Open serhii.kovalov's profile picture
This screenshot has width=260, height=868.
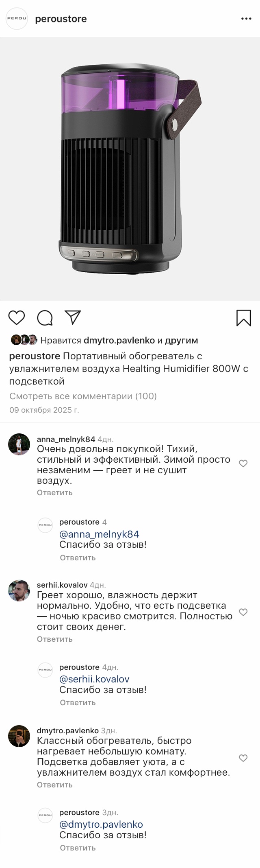pos(19,590)
